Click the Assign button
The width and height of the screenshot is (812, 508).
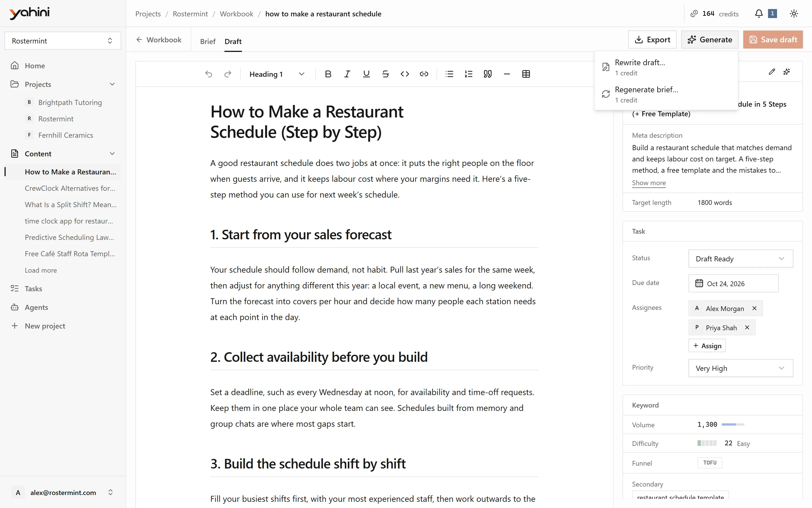click(707, 345)
